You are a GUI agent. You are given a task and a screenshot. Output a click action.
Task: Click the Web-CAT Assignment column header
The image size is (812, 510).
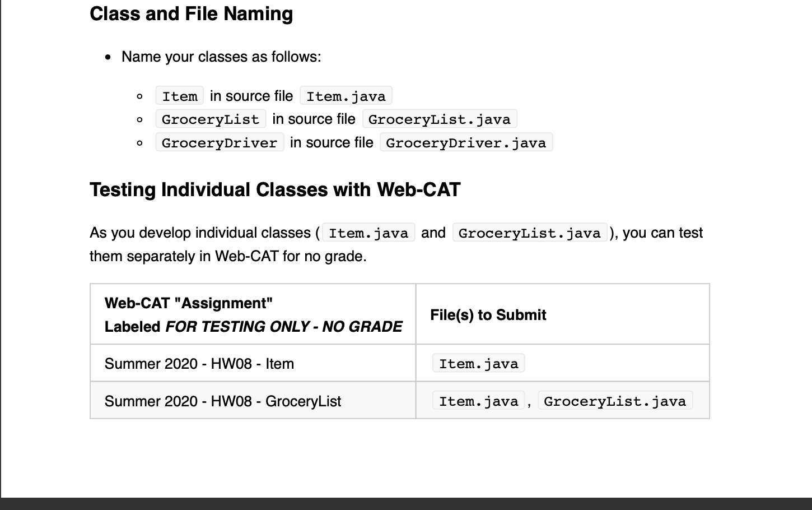point(188,303)
